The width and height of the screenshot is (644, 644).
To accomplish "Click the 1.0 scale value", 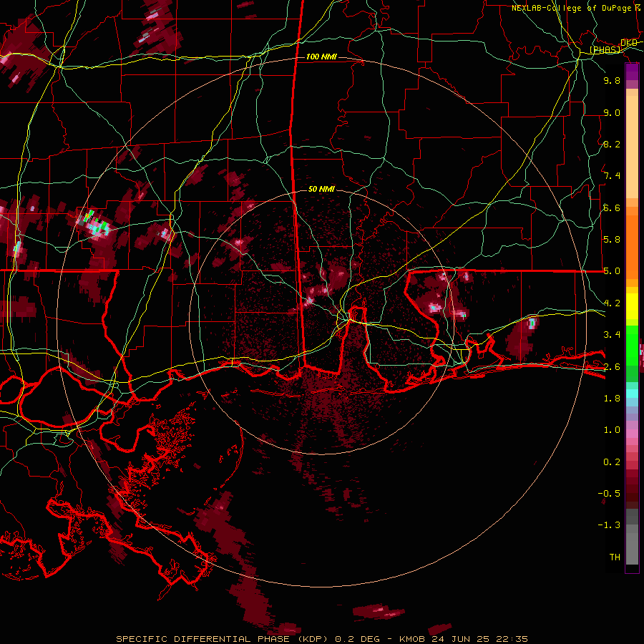I will (x=612, y=430).
